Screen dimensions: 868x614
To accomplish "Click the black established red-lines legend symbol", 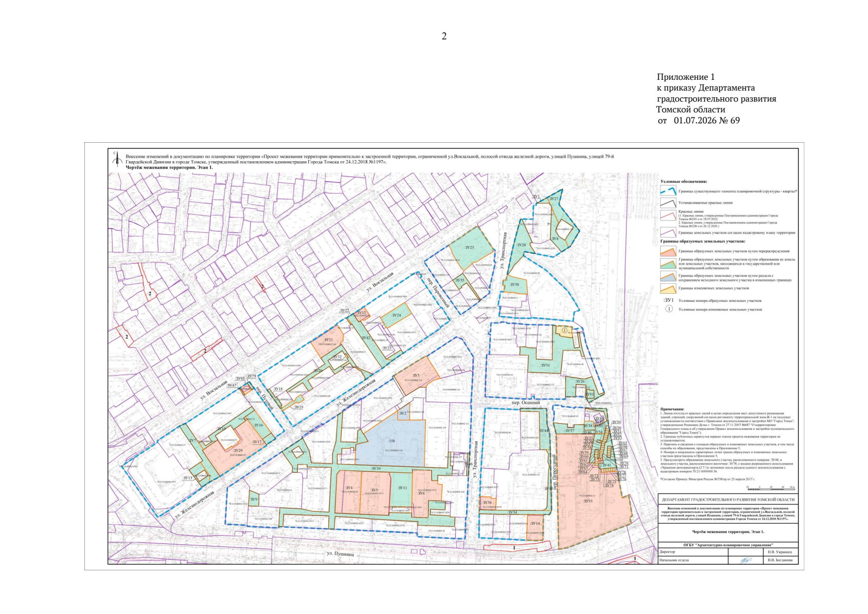I will [667, 203].
